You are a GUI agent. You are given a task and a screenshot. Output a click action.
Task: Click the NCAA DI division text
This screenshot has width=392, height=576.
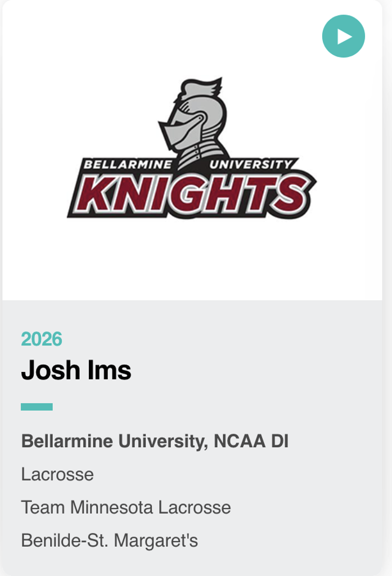click(251, 442)
